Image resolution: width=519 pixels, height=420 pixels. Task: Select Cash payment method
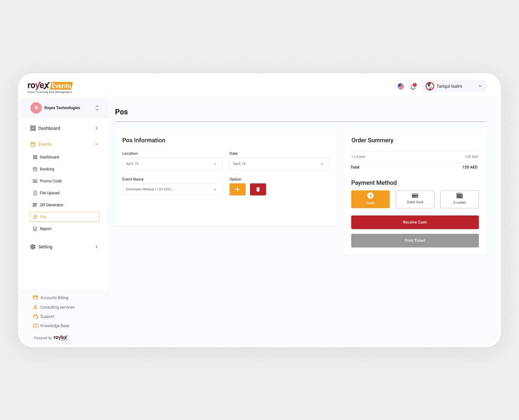pyautogui.click(x=370, y=199)
